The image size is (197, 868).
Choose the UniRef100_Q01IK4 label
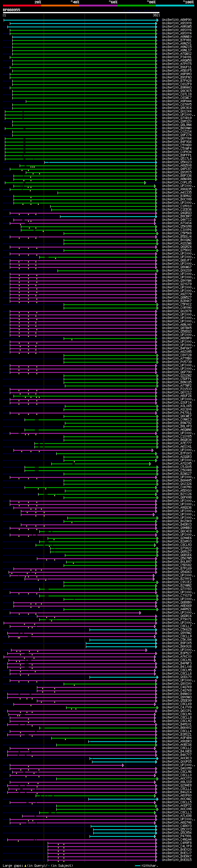176,111
